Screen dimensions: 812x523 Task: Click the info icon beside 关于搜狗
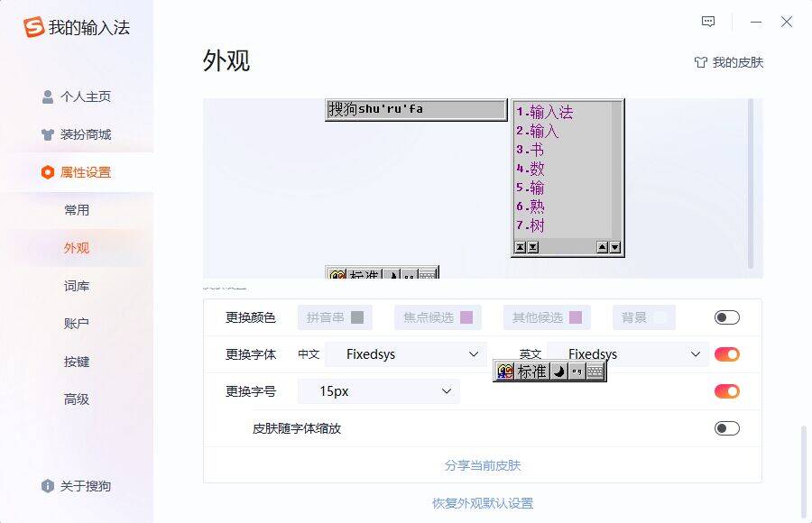(48, 486)
